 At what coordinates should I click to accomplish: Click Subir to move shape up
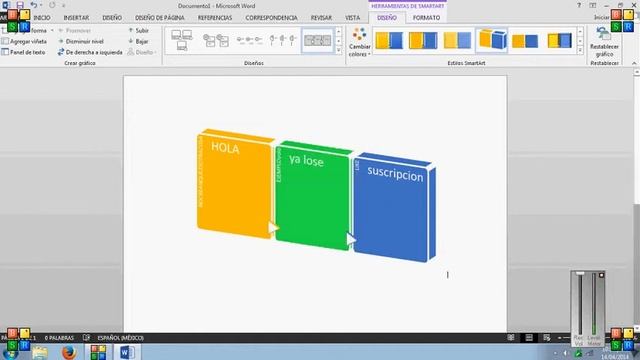[x=138, y=31]
